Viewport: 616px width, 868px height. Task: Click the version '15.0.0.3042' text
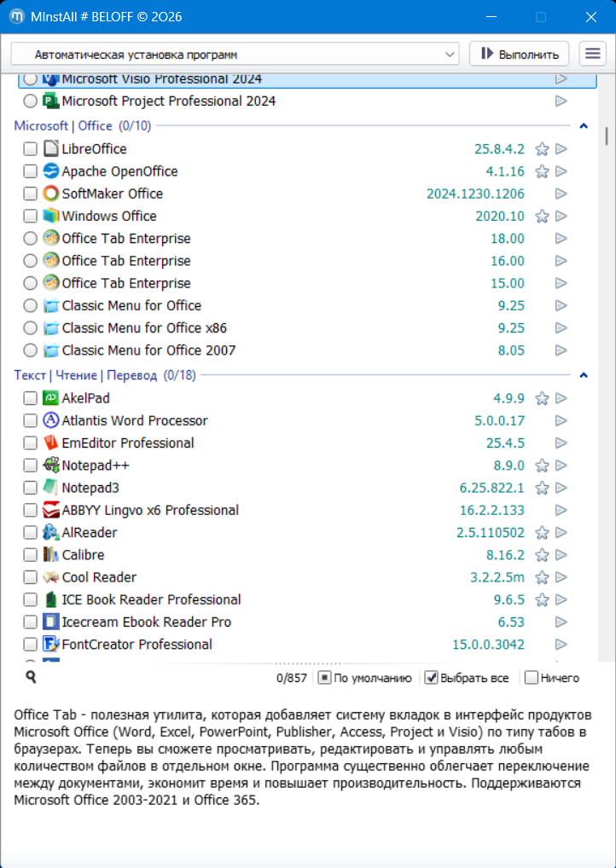click(489, 645)
